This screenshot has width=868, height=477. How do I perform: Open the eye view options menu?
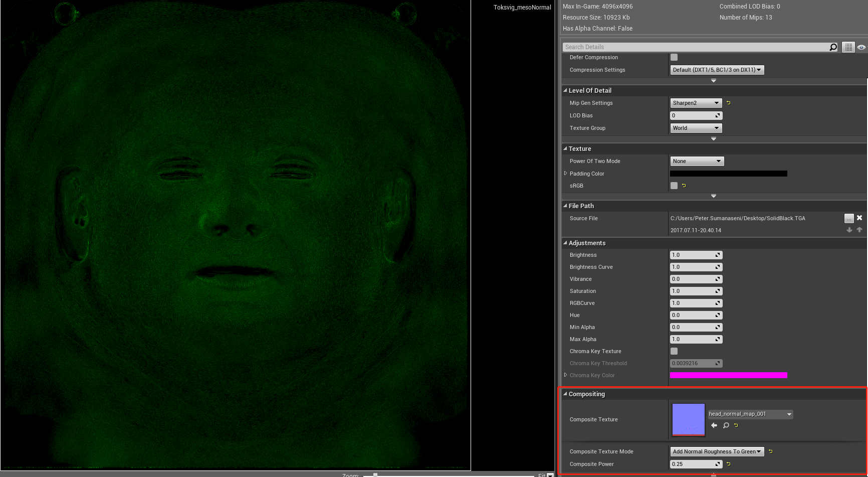coord(861,47)
